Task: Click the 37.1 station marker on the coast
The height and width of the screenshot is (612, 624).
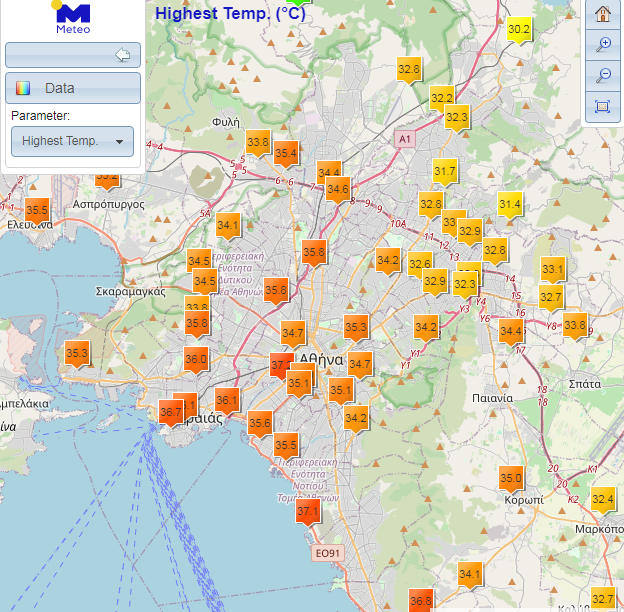Action: tap(308, 513)
